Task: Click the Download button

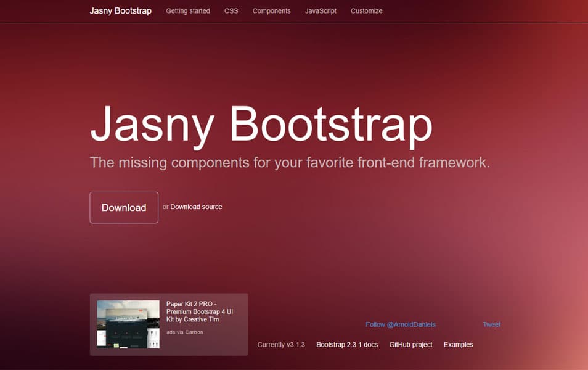Action: point(123,207)
